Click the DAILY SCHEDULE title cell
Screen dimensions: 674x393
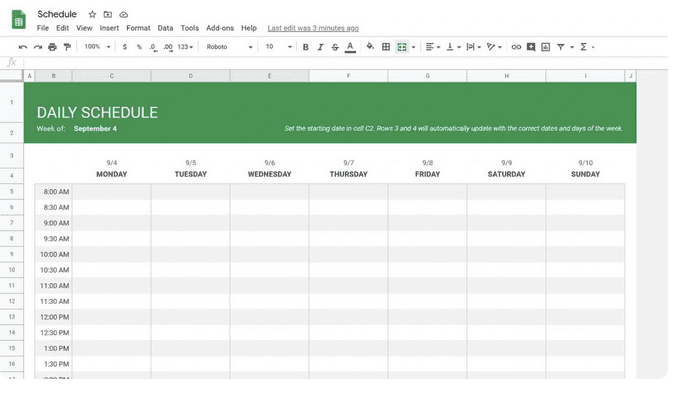point(97,113)
